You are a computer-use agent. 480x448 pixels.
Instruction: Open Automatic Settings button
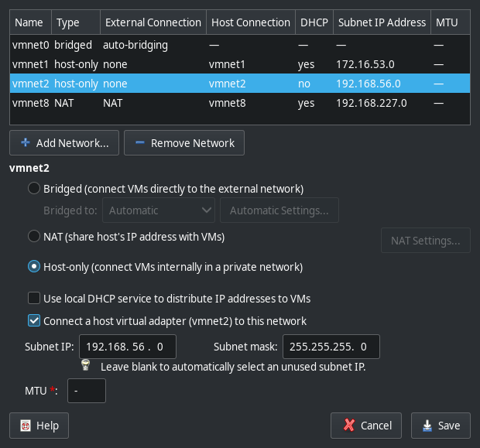(x=279, y=210)
